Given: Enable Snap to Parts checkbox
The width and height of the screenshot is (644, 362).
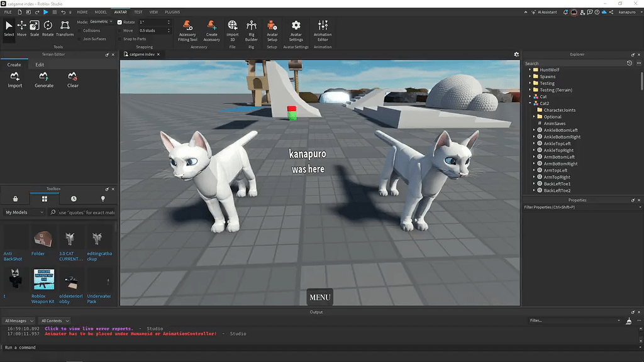Looking at the screenshot, I should 119,39.
